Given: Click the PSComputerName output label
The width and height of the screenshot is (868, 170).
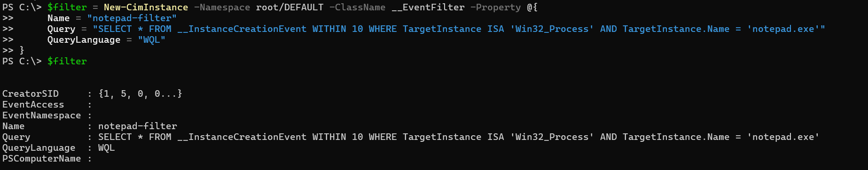Looking at the screenshot, I should pos(42,158).
